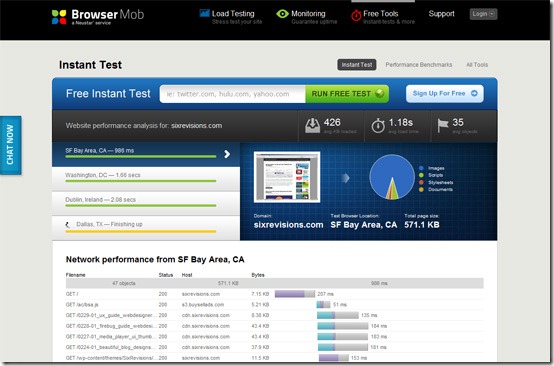The width and height of the screenshot is (554, 366).
Task: Click the arrow icon on Sign Up For Free
Action: tap(474, 93)
